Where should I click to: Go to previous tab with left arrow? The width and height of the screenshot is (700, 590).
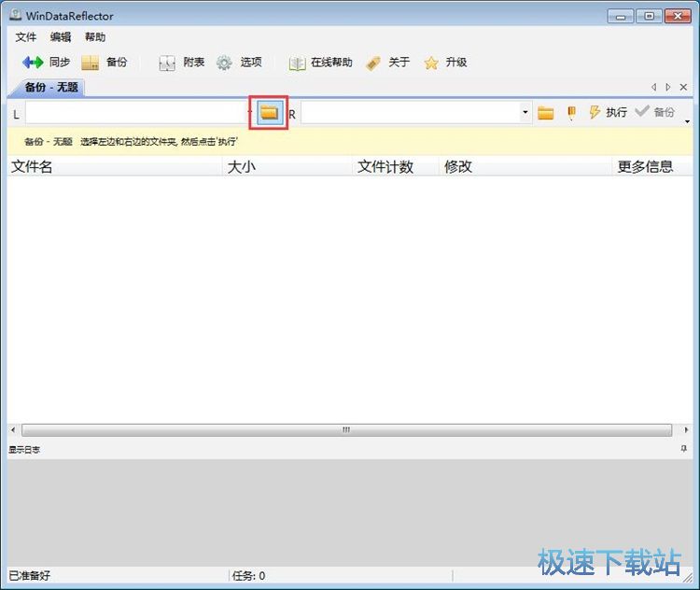click(653, 87)
